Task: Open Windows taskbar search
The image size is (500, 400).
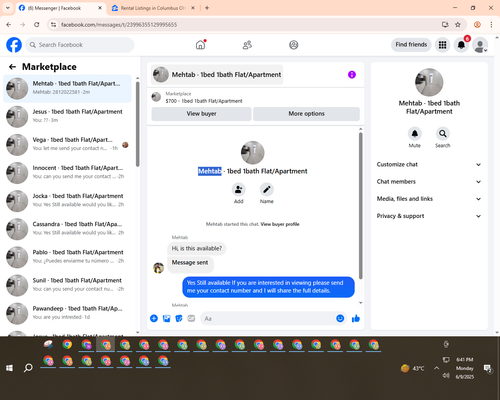Action: 28,368
